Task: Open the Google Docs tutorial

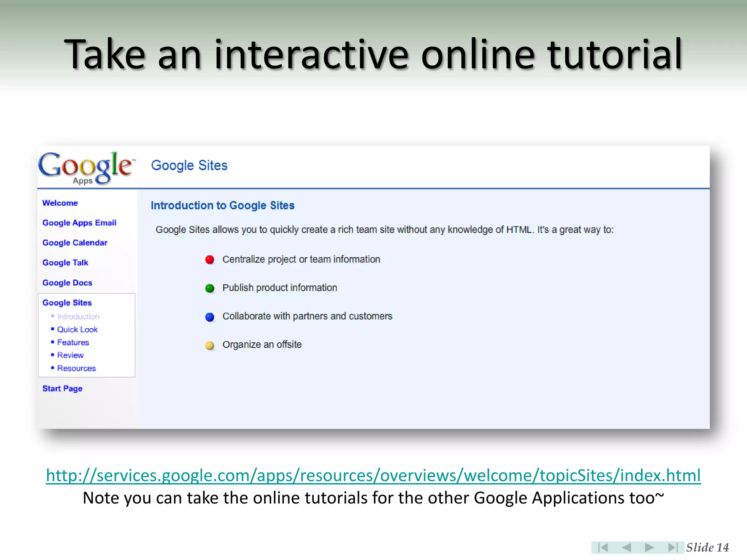Action: (x=67, y=283)
